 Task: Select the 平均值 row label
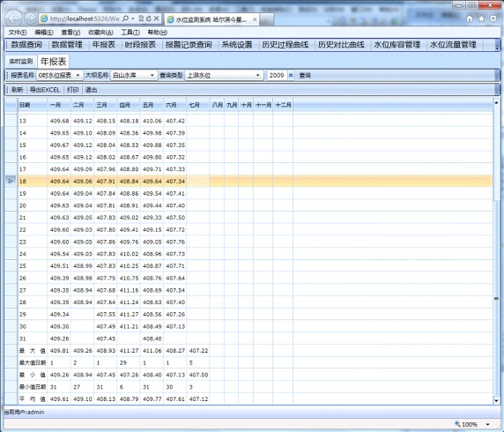point(33,399)
